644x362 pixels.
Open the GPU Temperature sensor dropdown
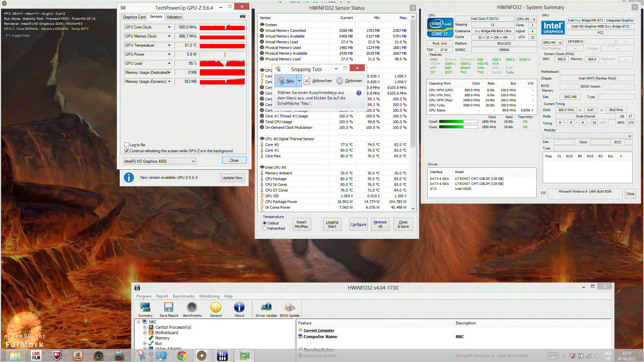(x=169, y=45)
